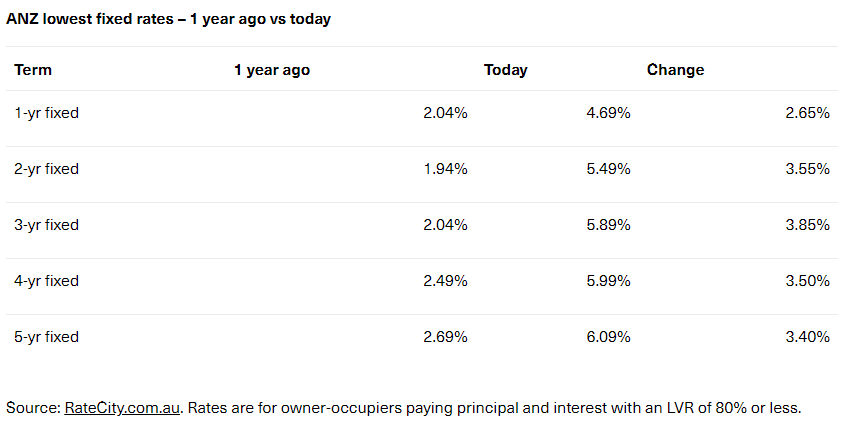Click the '5-yr fixed' row label
Viewport: 856px width, 430px height.
point(46,337)
